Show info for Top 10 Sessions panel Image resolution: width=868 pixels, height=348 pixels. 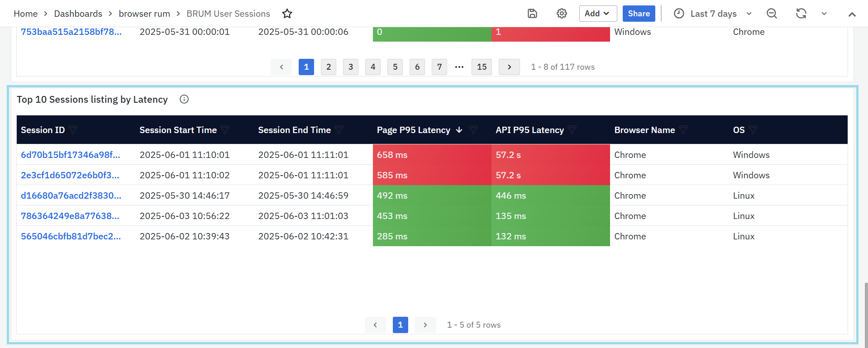pos(184,100)
